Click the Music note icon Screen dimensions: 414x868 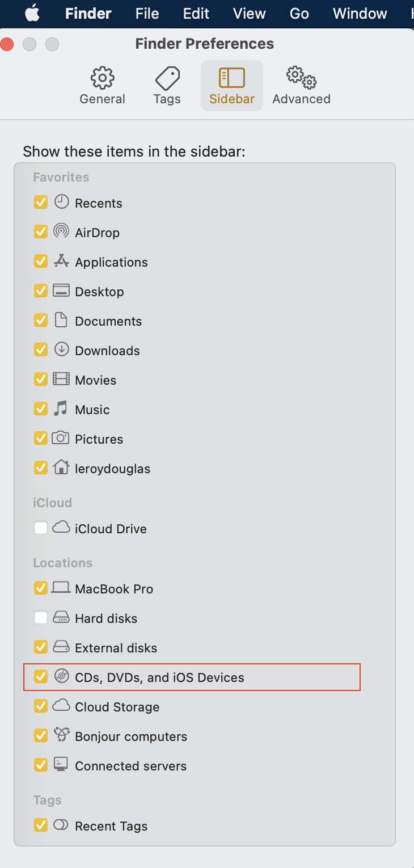tap(61, 408)
